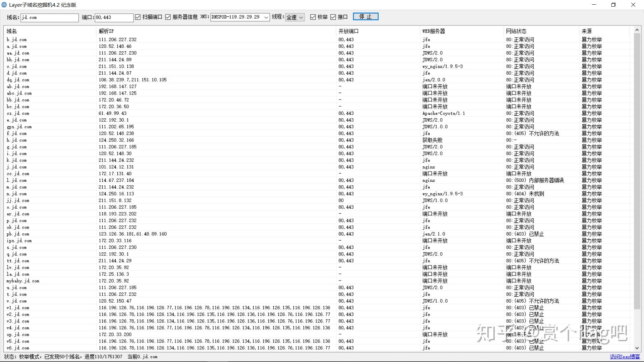Sort by 网站状态 column header
The height and width of the screenshot is (362, 644).
pos(541,31)
